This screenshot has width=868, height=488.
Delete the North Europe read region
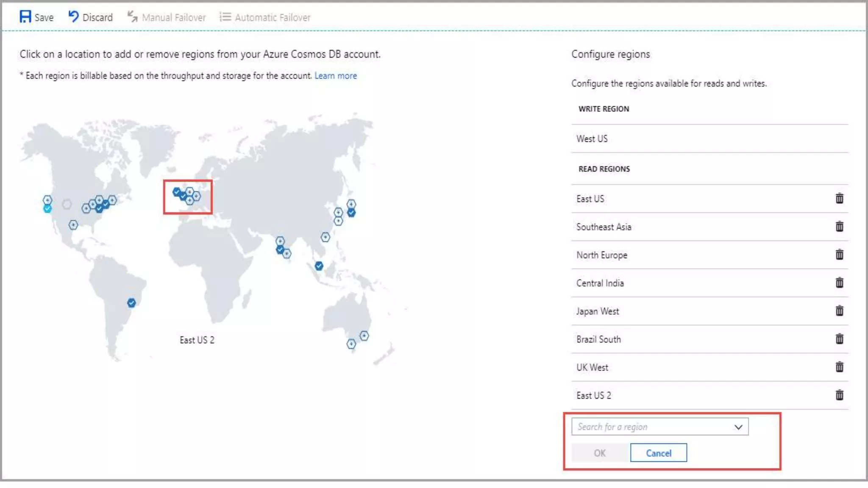(x=839, y=255)
